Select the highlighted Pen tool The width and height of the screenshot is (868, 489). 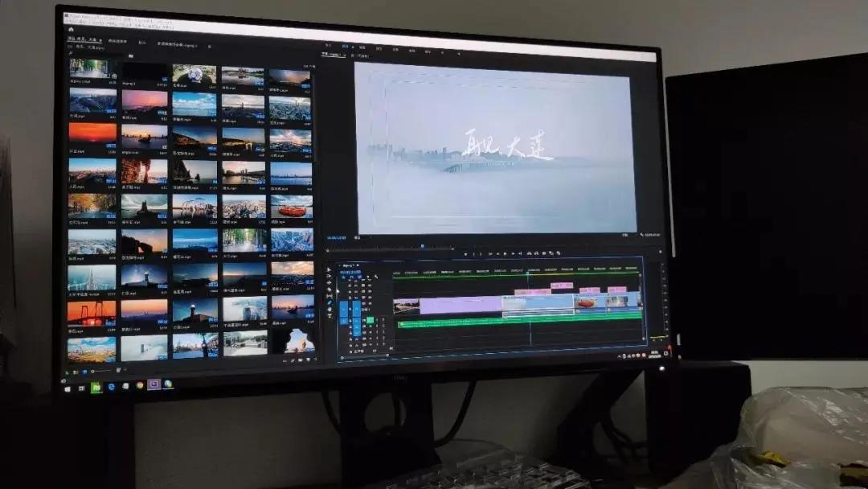tap(329, 303)
